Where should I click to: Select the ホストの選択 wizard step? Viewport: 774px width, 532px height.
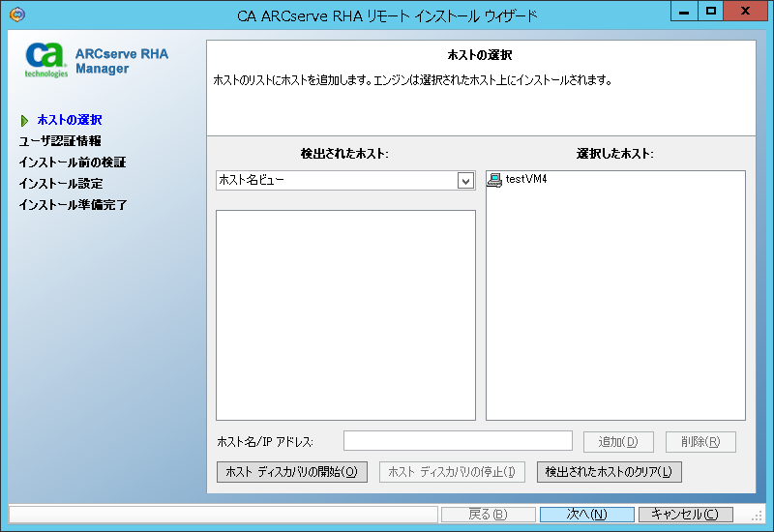pyautogui.click(x=70, y=120)
